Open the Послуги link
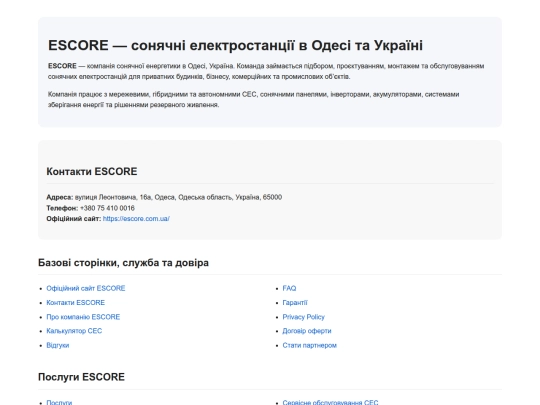The height and width of the screenshot is (405, 540). [59, 402]
